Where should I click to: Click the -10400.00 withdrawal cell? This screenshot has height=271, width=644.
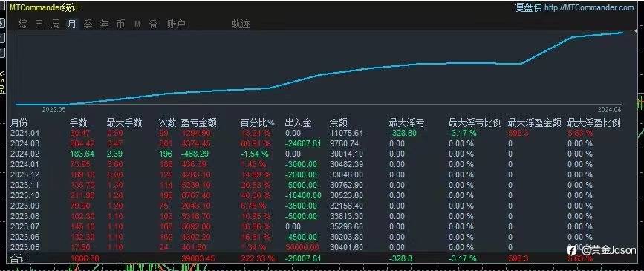304,195
